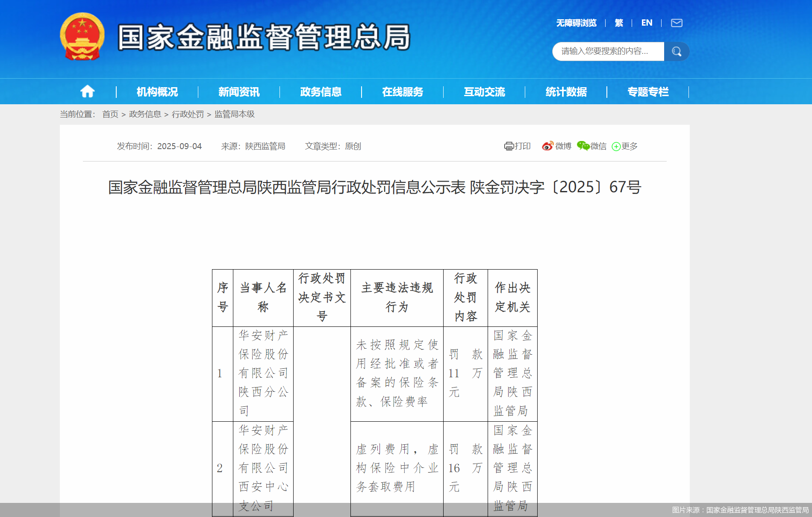Click the envelope mail icon at top right
Image resolution: width=812 pixels, height=517 pixels.
676,23
